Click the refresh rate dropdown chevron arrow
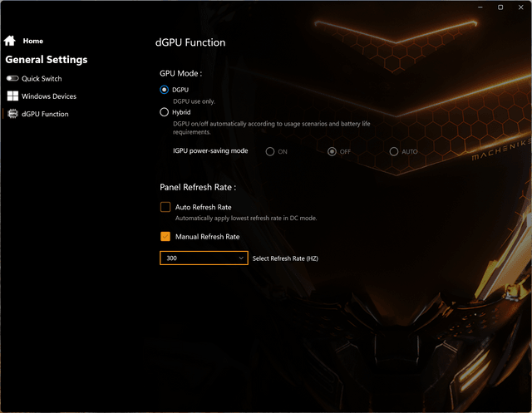Screen dimensions: 532x413 pos(241,258)
